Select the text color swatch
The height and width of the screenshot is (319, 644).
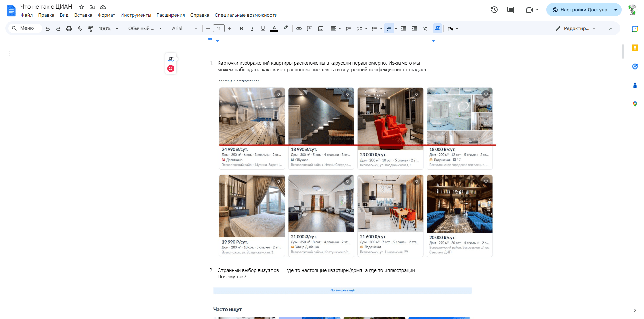coord(274,28)
